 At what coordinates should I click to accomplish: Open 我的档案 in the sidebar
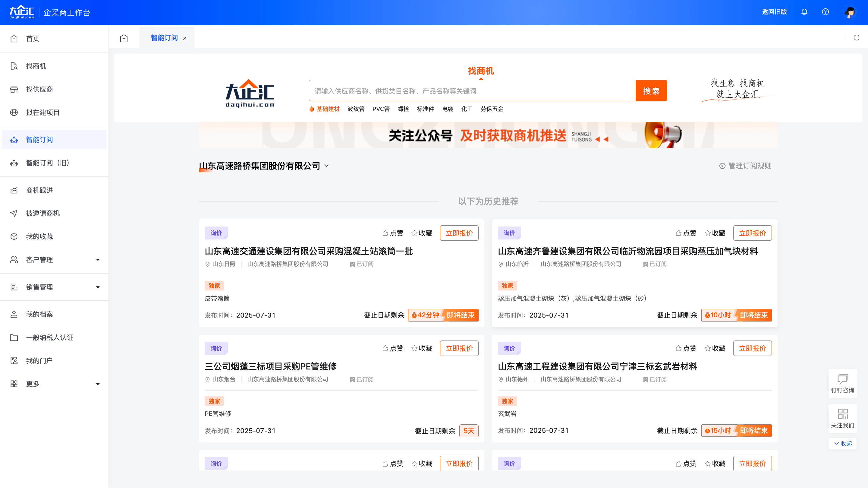[54, 315]
